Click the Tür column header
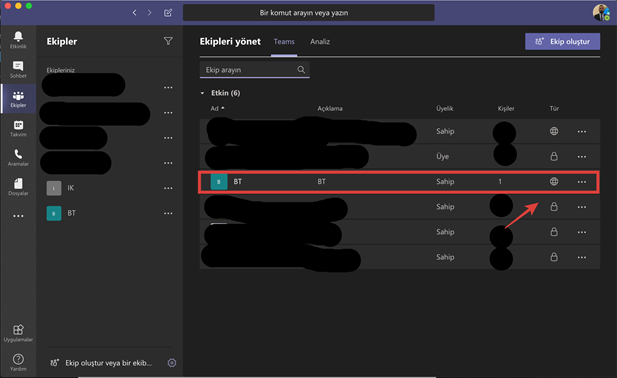617x378 pixels. pos(554,108)
